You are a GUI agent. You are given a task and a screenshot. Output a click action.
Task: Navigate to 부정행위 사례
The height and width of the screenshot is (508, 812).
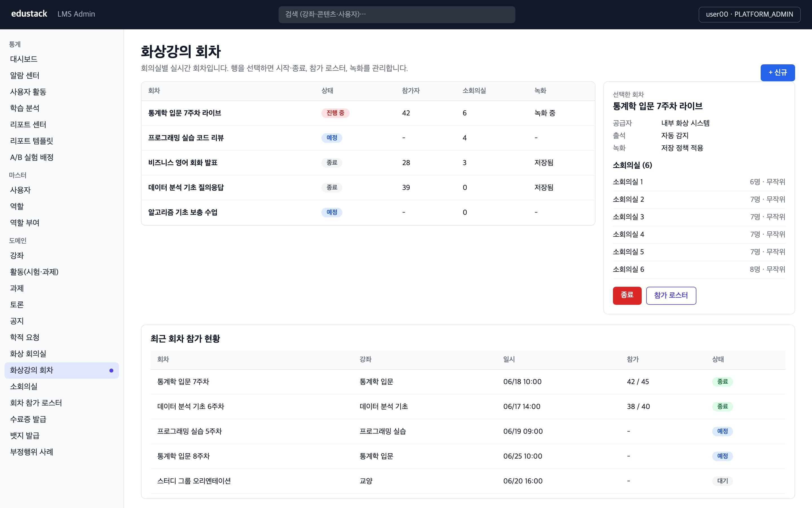point(62,452)
